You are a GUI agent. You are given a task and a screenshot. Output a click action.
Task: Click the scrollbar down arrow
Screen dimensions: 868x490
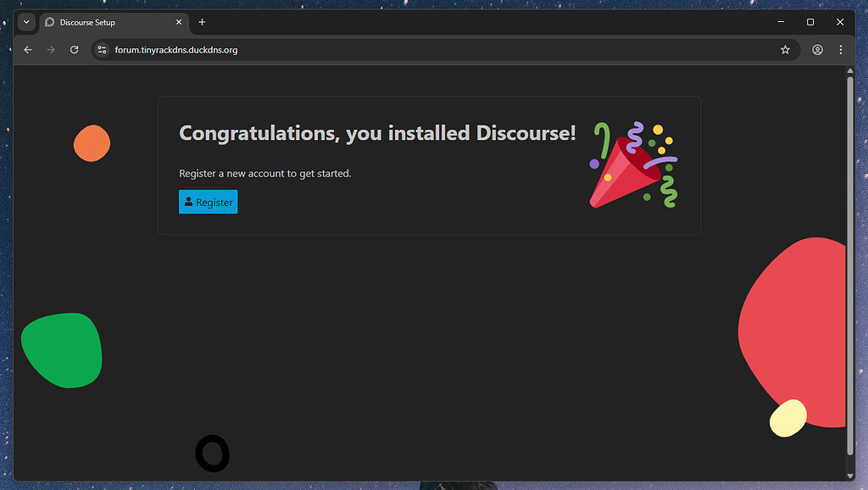point(850,474)
